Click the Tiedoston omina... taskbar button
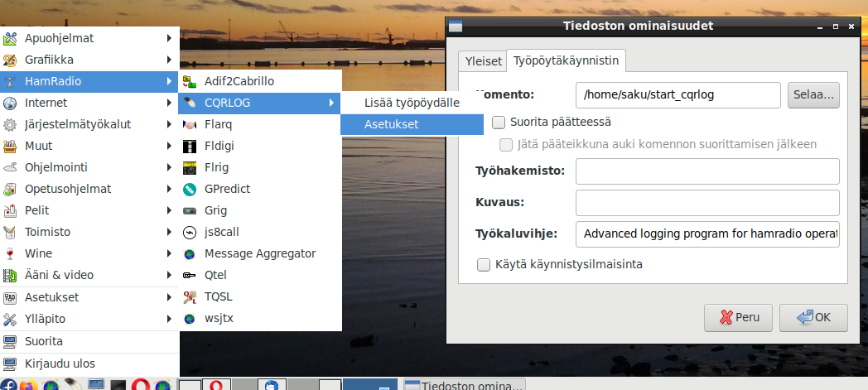 coord(464,385)
